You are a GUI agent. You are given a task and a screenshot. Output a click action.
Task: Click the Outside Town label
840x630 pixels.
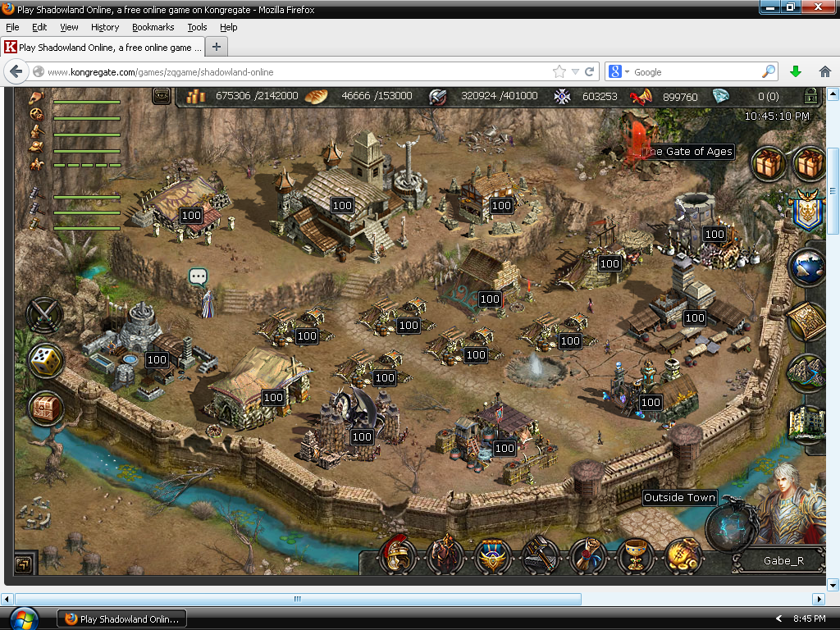pos(679,498)
